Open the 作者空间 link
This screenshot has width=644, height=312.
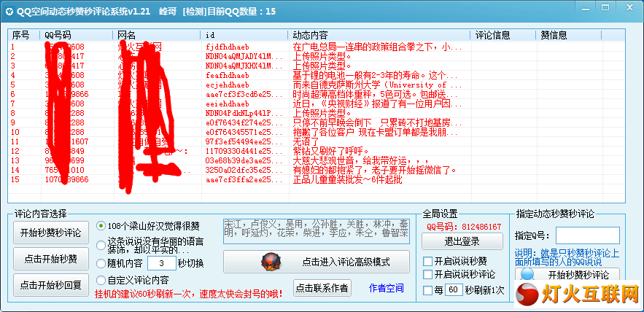386,288
